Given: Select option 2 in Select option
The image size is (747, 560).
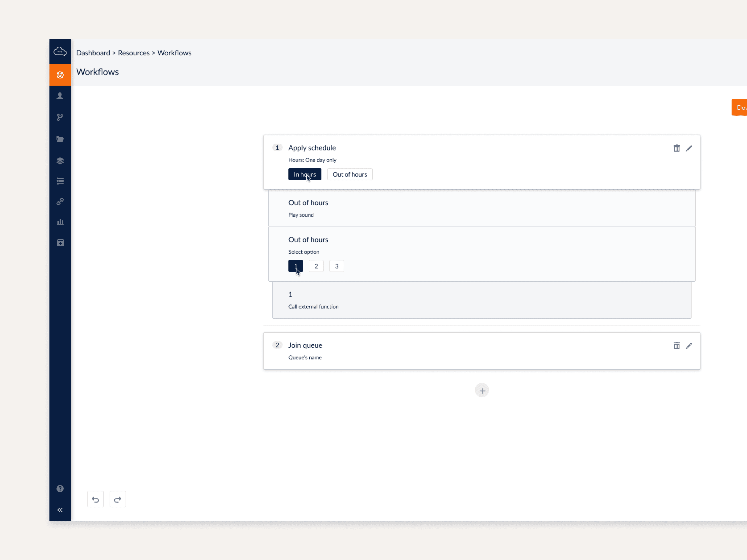Looking at the screenshot, I should click(x=316, y=266).
